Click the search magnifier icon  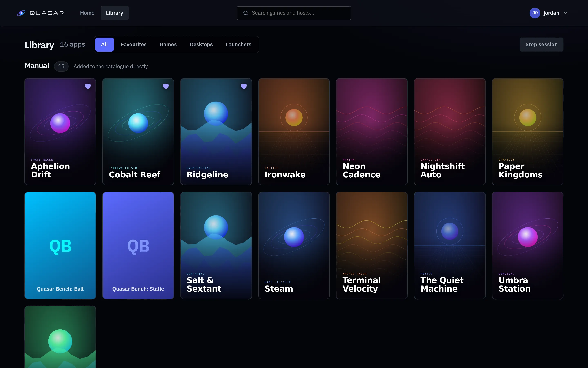coord(246,13)
